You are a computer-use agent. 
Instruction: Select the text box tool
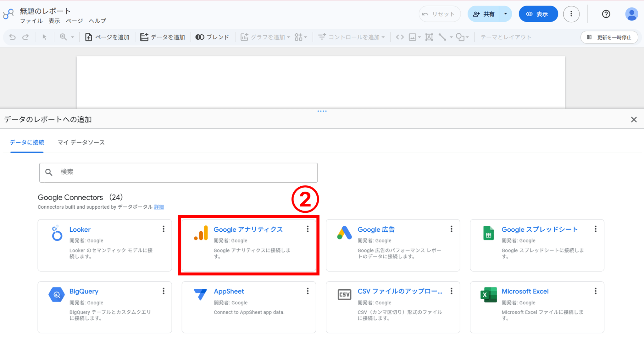(x=429, y=37)
